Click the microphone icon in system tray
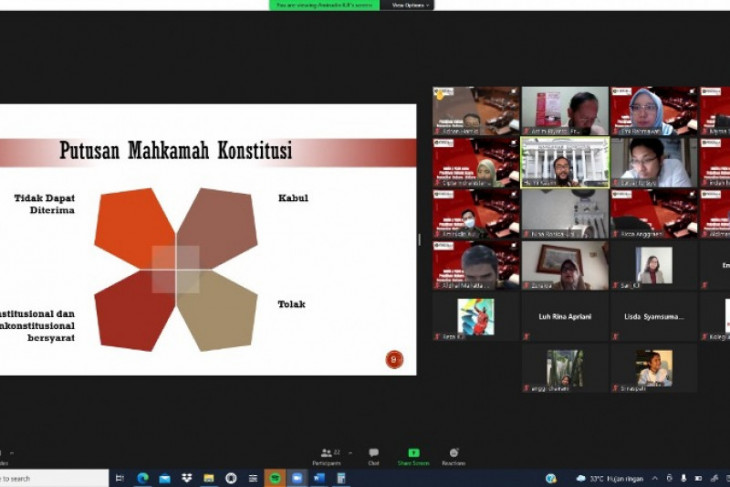This screenshot has height=487, width=730. click(683, 479)
